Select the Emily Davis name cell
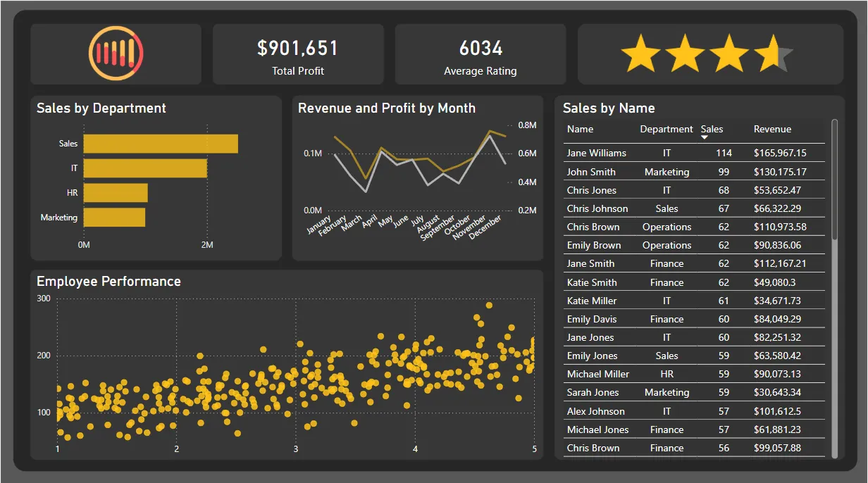Screen dimensions: 868x483 click(x=592, y=319)
